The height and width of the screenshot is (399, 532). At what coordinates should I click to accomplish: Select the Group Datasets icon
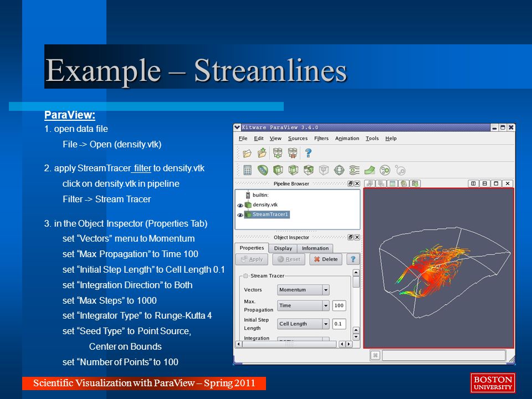coord(385,170)
